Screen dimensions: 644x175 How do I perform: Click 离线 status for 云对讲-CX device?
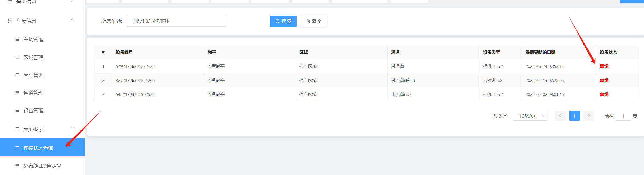pos(604,80)
